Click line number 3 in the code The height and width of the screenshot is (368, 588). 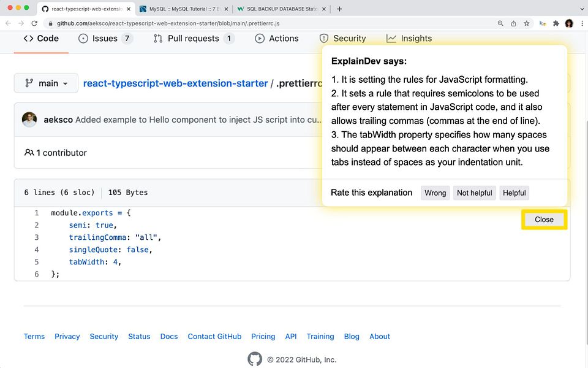(37, 237)
